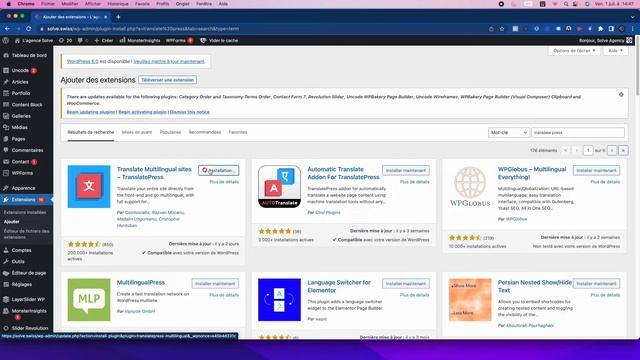Open Articles section in sidebar
Screen dimensions: 640x360
pyautogui.click(x=20, y=82)
